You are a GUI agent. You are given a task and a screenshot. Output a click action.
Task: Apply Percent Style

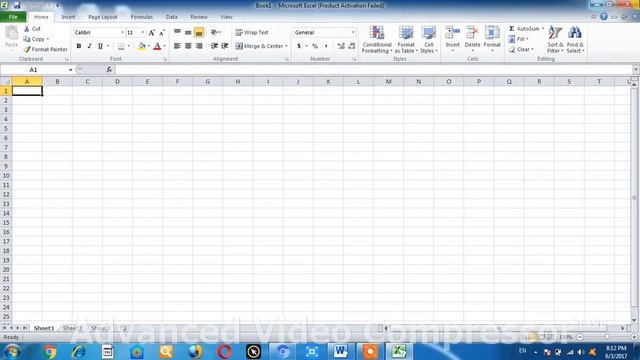(315, 46)
